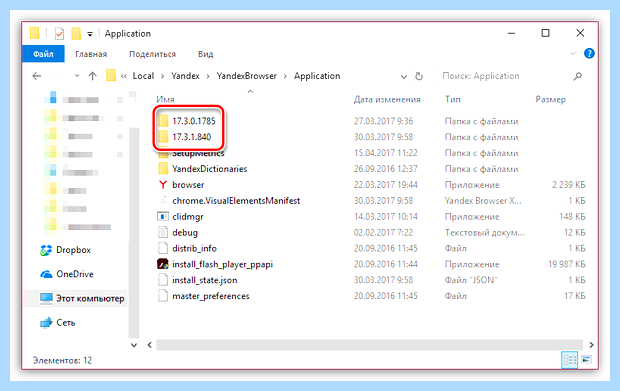Select the clidmgr application icon
Viewport: 620px width, 391px height.
tap(163, 216)
